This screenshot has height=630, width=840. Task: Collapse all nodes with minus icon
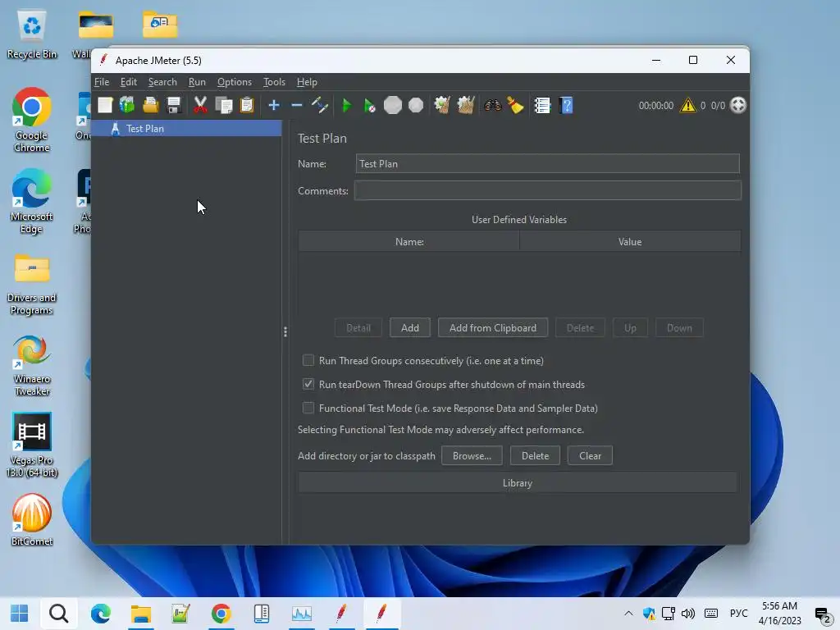point(297,105)
